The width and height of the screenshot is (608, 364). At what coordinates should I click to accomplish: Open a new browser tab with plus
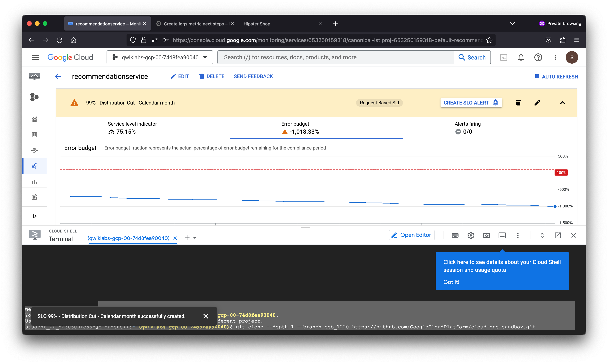coord(335,23)
